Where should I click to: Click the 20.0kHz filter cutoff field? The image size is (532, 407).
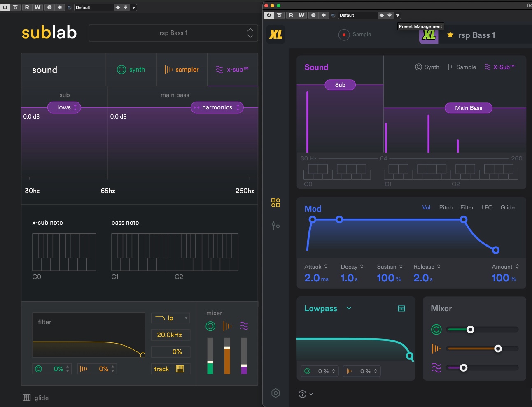[170, 335]
